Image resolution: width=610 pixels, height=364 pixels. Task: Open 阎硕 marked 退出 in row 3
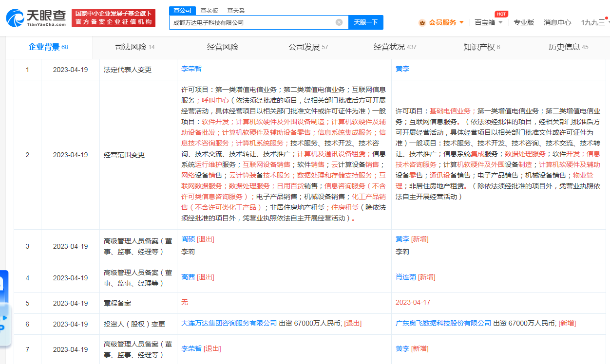pos(188,239)
